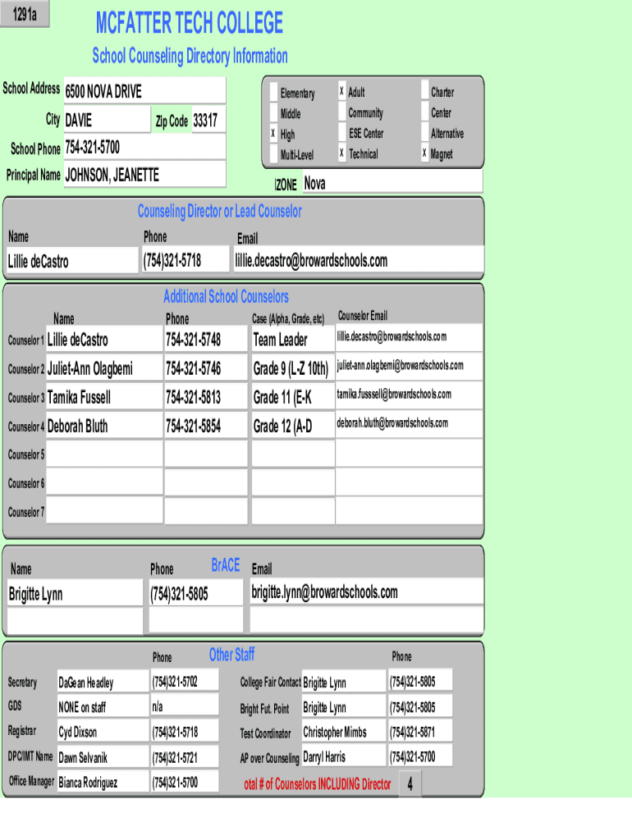Edit the Zip Code field
Image resolution: width=632 pixels, height=840 pixels.
pyautogui.click(x=208, y=121)
